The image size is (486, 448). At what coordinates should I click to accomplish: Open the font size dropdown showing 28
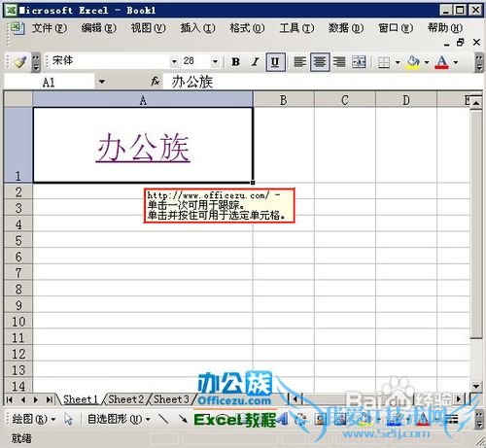pyautogui.click(x=215, y=61)
